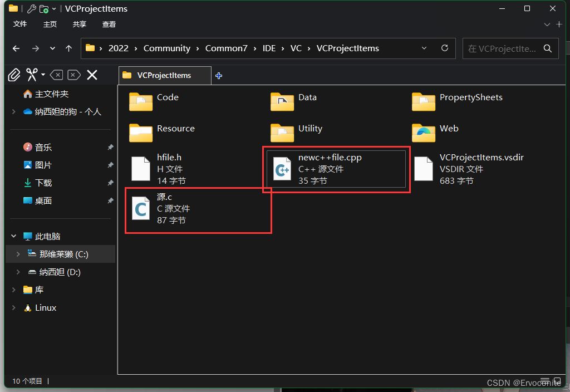Click IDE in the address path
570x392 pixels.
pyautogui.click(x=269, y=48)
